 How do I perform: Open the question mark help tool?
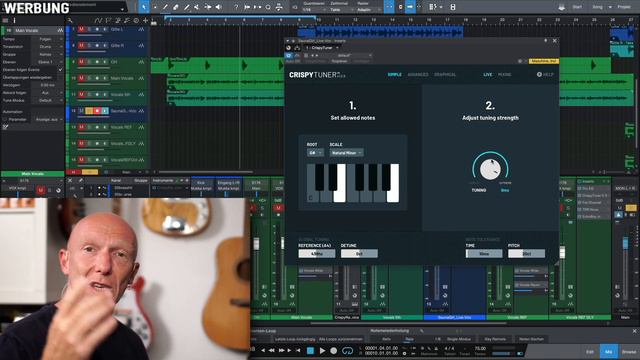(x=236, y=7)
